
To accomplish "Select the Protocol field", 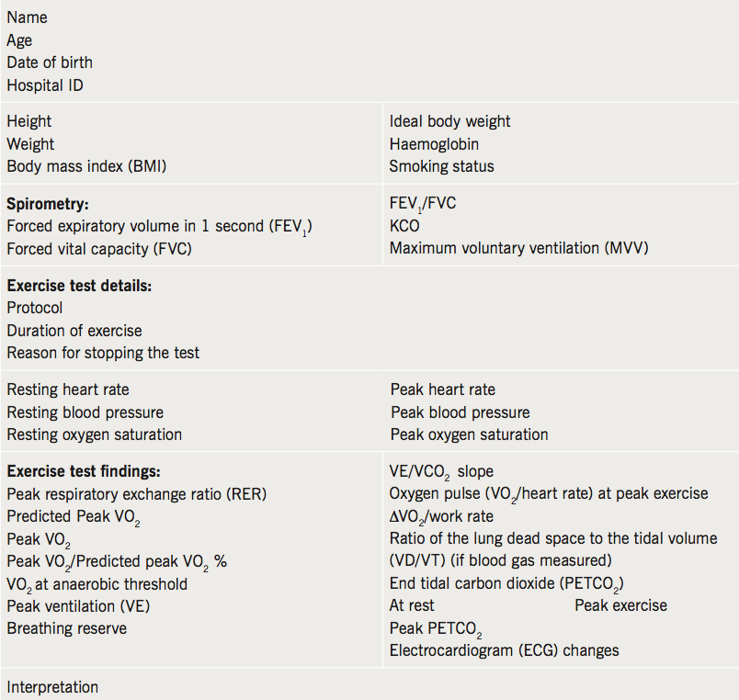I will point(34,308).
